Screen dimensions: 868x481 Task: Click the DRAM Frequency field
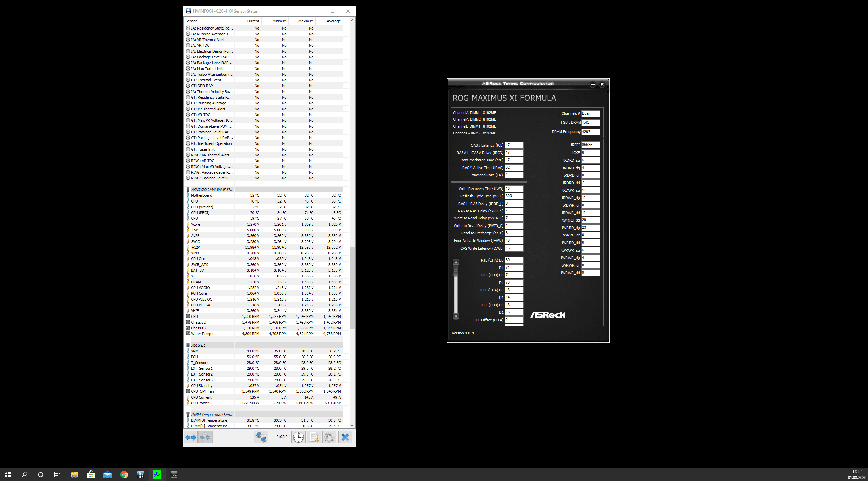point(591,132)
